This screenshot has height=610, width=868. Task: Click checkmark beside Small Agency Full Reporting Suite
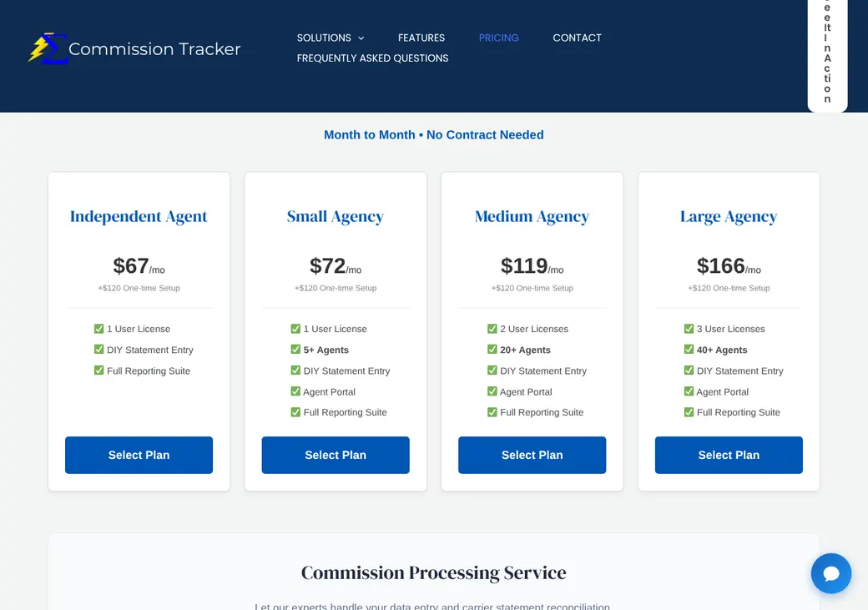coord(295,412)
